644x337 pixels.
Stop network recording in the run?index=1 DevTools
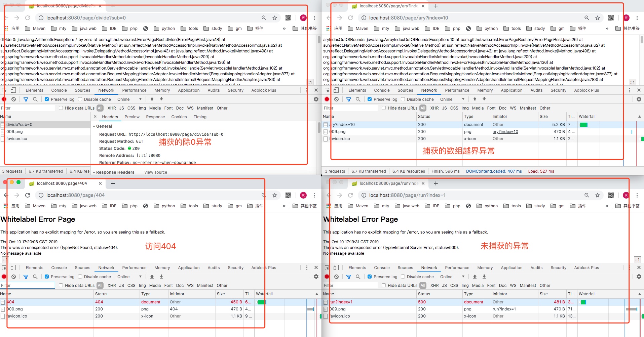pyautogui.click(x=327, y=277)
